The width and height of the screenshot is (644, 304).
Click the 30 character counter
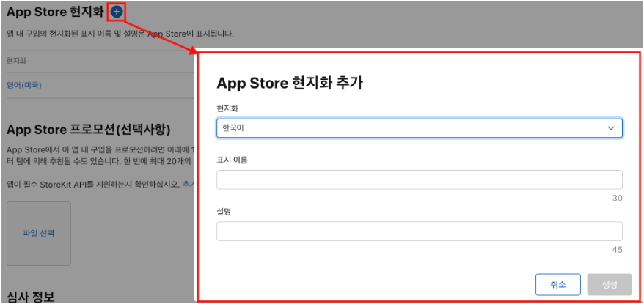point(618,199)
